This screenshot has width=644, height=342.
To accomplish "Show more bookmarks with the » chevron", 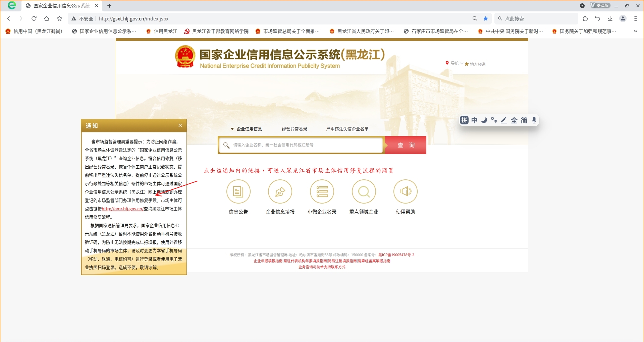I will tap(635, 31).
